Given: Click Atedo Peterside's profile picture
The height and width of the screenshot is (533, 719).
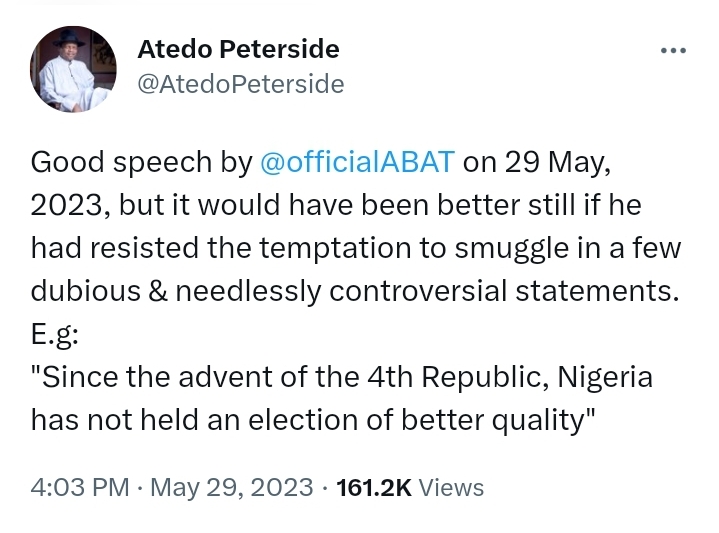Looking at the screenshot, I should [70, 67].
